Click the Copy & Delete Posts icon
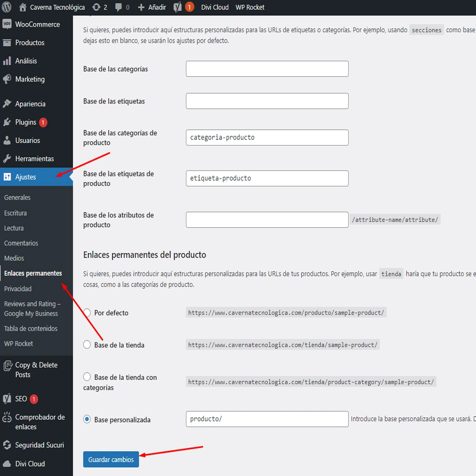 [7, 366]
